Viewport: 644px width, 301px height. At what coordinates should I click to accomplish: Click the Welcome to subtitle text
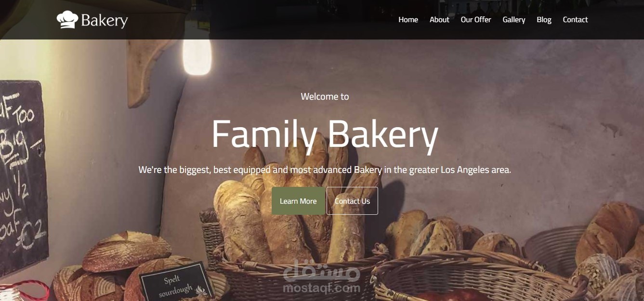[x=325, y=96]
